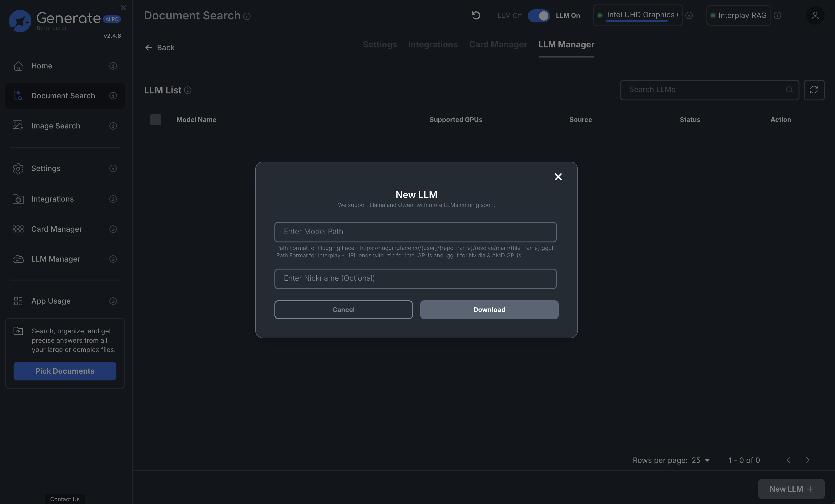The height and width of the screenshot is (504, 835).
Task: Click the Pick Documents button
Action: point(65,371)
